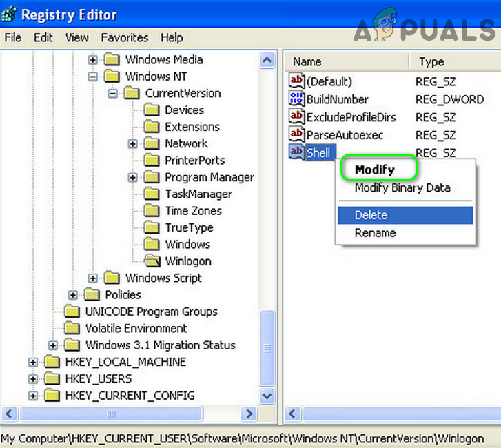
Task: Select the CurrentVersion folder icon
Action: click(132, 93)
